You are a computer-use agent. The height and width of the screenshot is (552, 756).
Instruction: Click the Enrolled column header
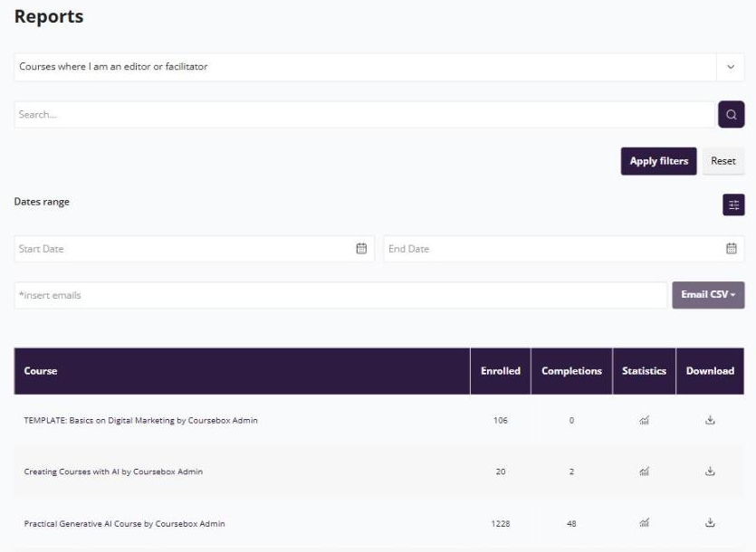[x=501, y=371]
